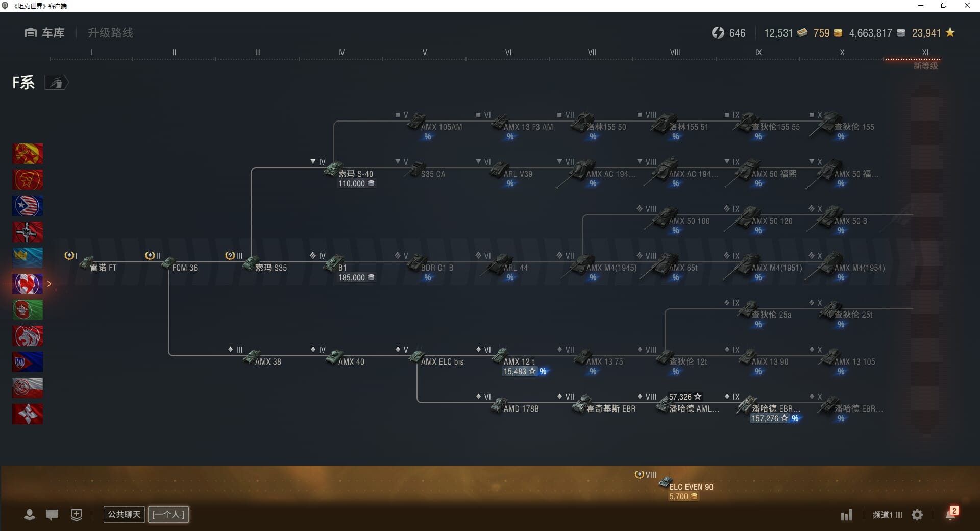The image size is (980, 531).
Task: Open settings gear in bottom bar
Action: [x=917, y=515]
